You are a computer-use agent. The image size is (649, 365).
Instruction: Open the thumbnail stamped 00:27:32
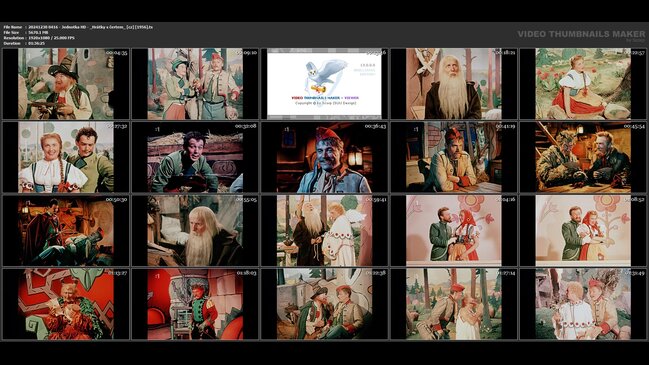coord(66,157)
